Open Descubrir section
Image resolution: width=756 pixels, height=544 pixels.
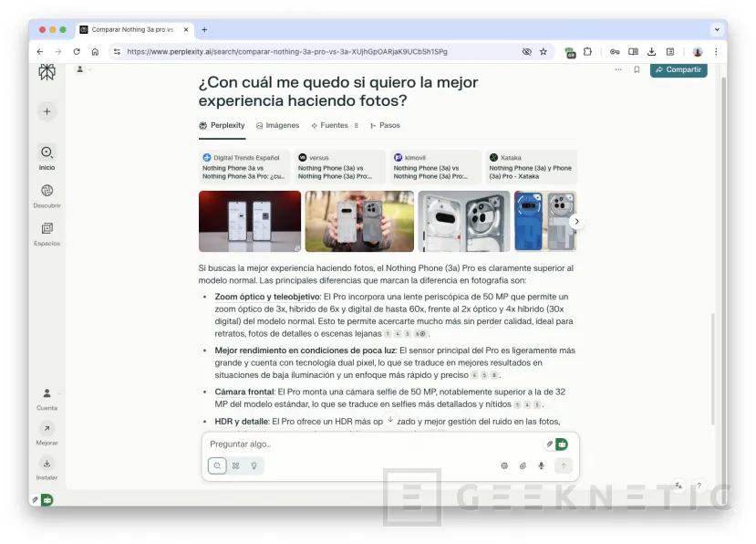point(47,195)
